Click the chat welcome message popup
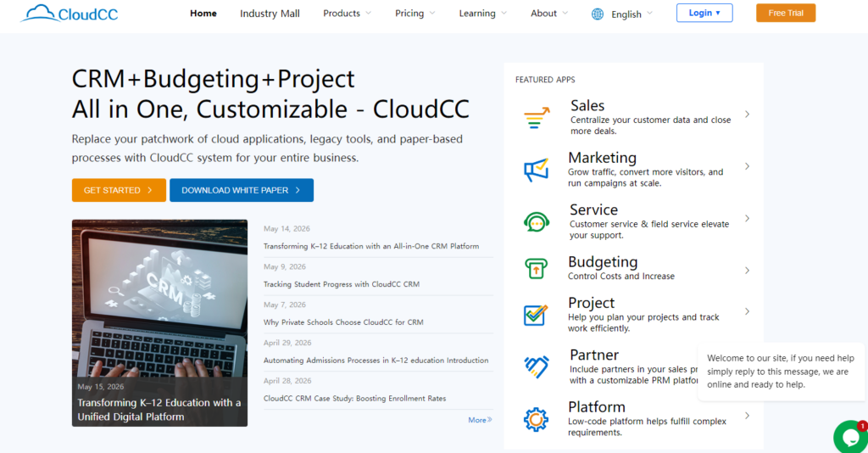The width and height of the screenshot is (868, 453). 781,371
